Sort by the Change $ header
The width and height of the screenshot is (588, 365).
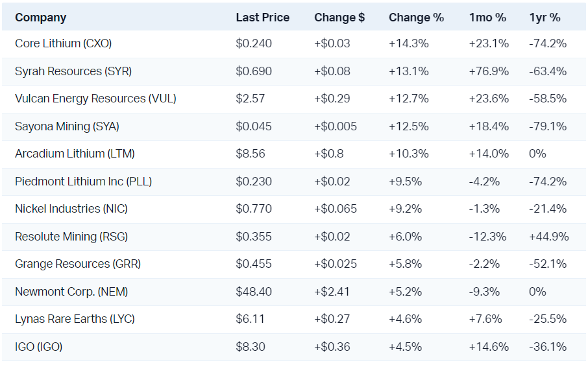coord(339,18)
